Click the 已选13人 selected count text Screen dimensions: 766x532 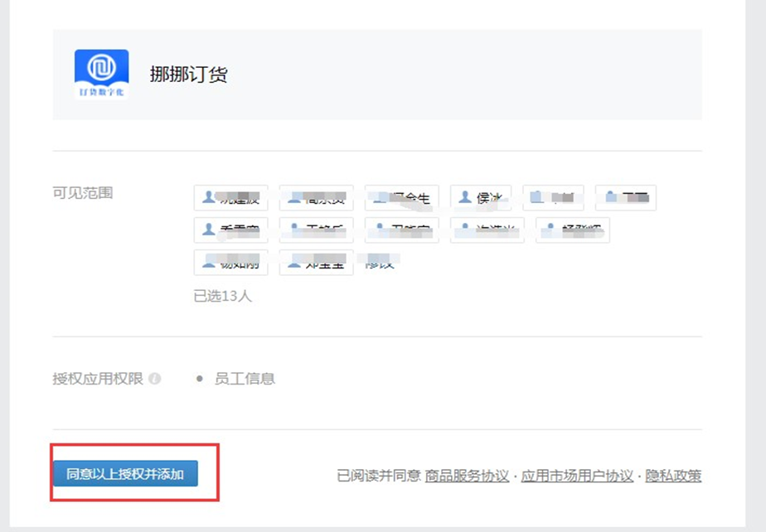[222, 296]
